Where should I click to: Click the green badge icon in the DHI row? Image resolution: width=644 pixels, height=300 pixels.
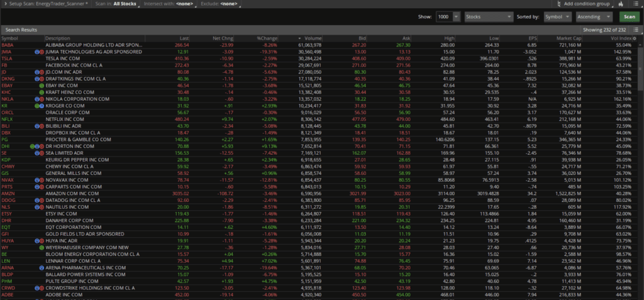[33, 147]
